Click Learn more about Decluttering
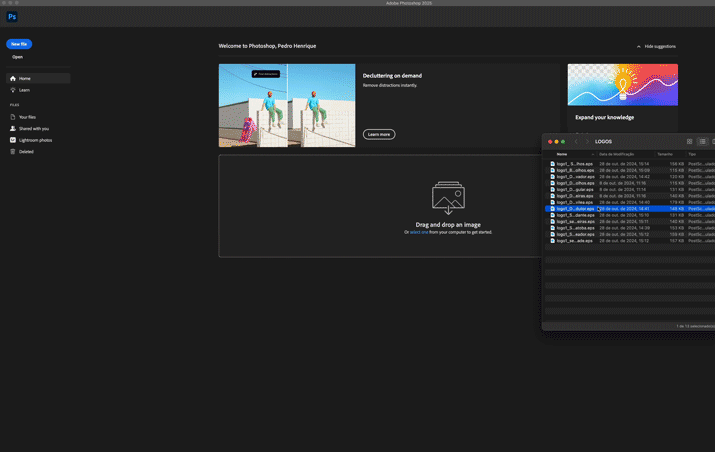 tap(379, 135)
